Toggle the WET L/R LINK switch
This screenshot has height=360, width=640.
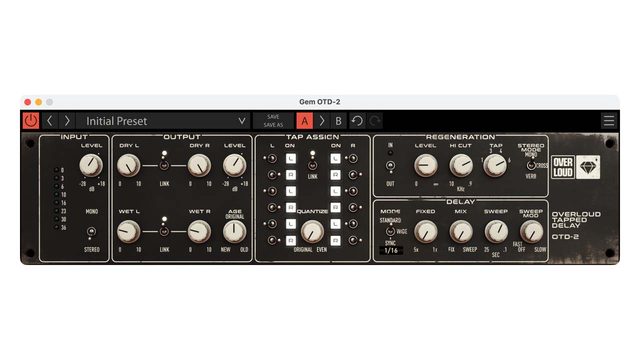(164, 231)
